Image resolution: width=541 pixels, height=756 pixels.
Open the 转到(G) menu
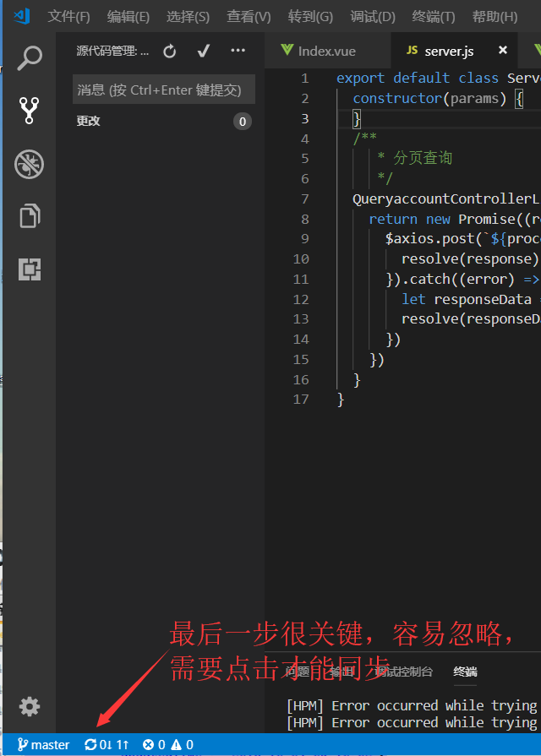pos(310,17)
